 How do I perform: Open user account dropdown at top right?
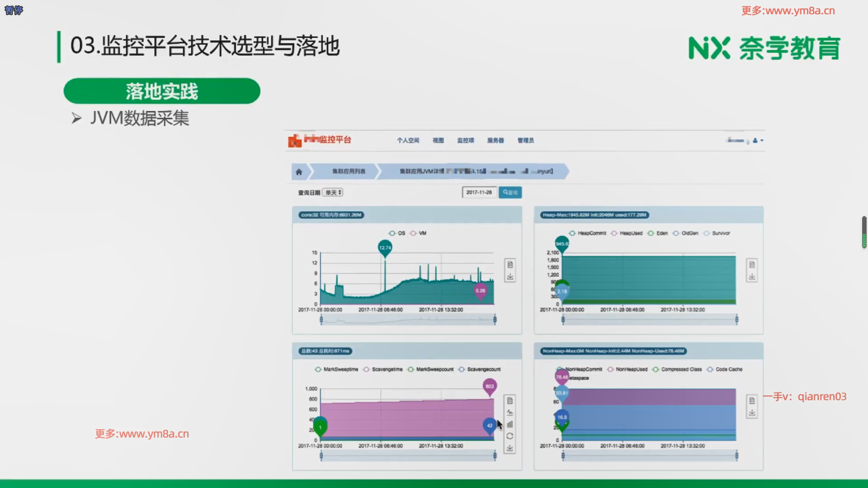click(759, 141)
